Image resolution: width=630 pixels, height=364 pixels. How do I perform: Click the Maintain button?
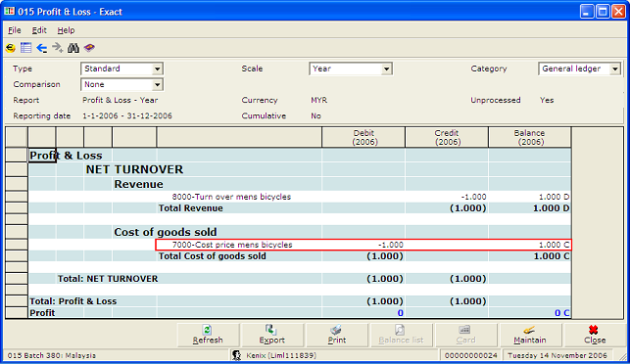(x=530, y=335)
